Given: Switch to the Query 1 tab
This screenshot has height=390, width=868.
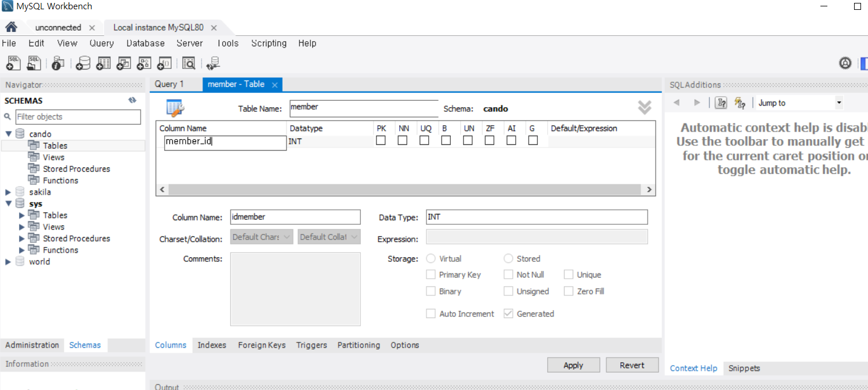Looking at the screenshot, I should click(x=169, y=84).
